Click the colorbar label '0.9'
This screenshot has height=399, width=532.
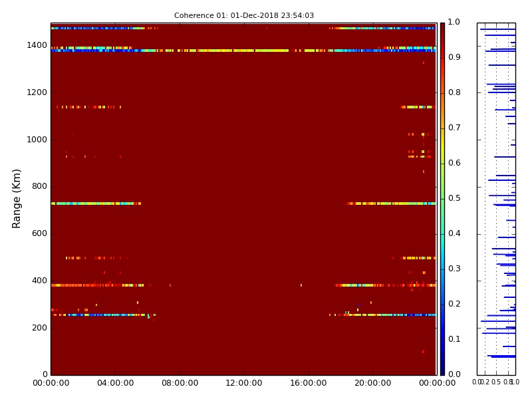454,57
